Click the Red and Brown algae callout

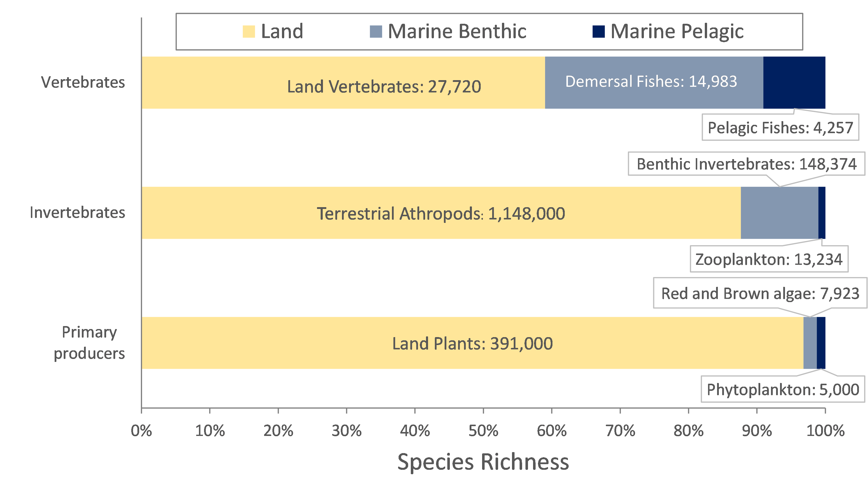[x=760, y=293]
